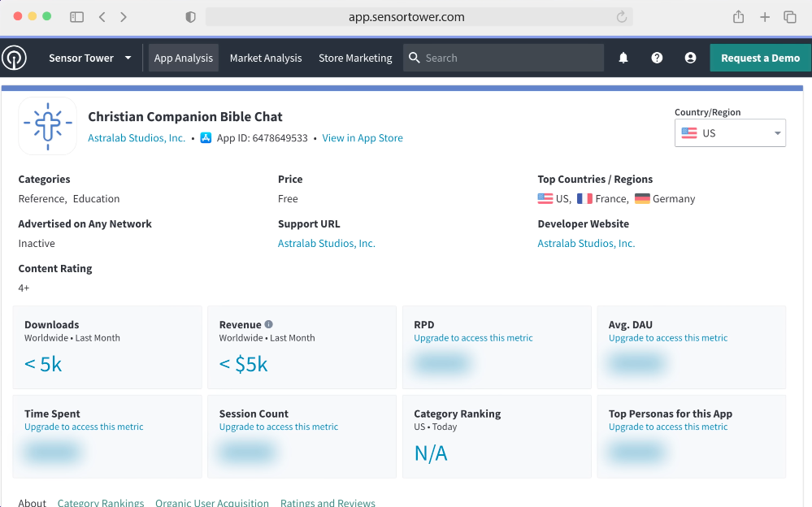
Task: Open the Market Analysis menu
Action: [x=266, y=58]
